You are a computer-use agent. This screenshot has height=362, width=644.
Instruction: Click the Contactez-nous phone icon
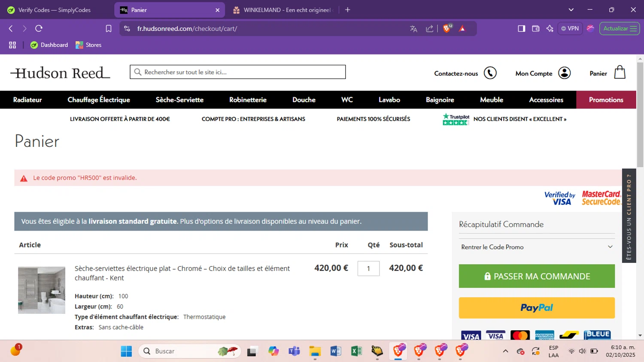tap(490, 73)
